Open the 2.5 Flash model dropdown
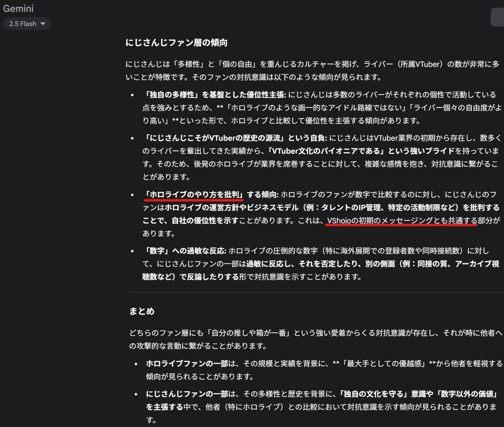The image size is (504, 427). point(27,24)
